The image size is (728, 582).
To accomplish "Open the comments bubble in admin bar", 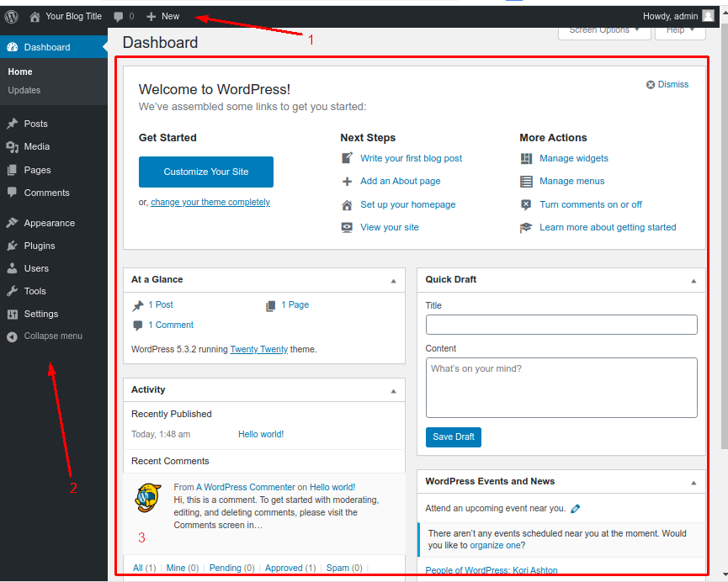I will (119, 17).
